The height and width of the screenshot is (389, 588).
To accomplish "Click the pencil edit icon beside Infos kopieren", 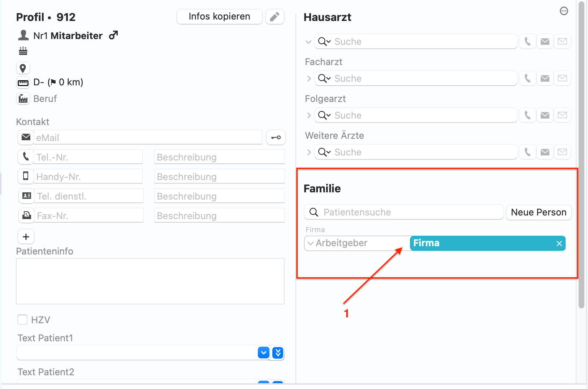I will click(x=275, y=17).
